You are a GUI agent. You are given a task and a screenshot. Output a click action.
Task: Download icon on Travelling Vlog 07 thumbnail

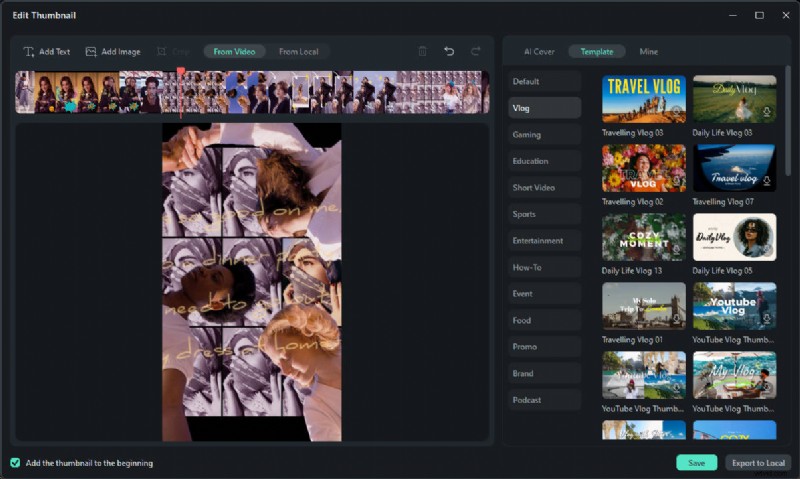point(766,181)
